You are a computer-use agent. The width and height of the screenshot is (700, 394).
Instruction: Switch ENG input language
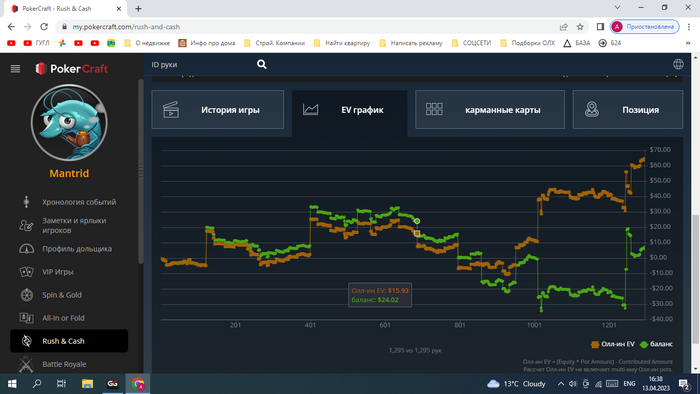(629, 384)
